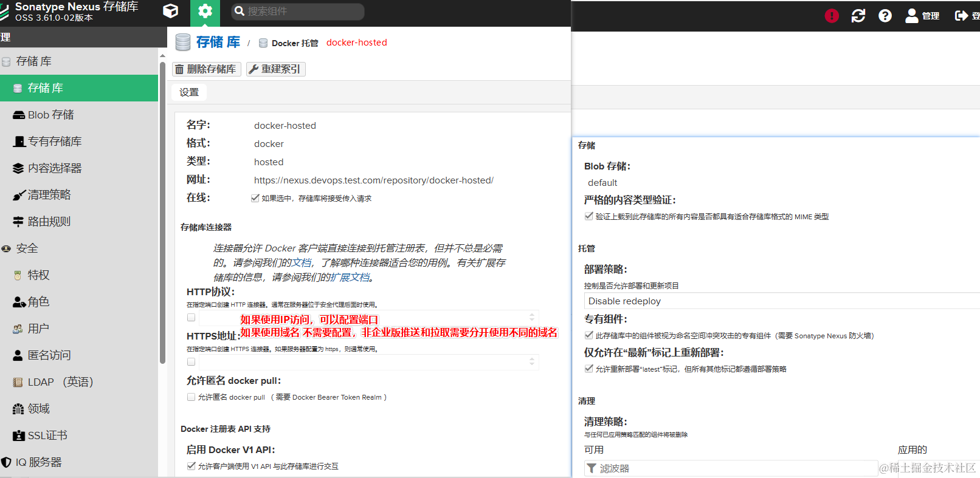The height and width of the screenshot is (478, 980).
Task: Click the 领域 realms icon
Action: coord(18,409)
